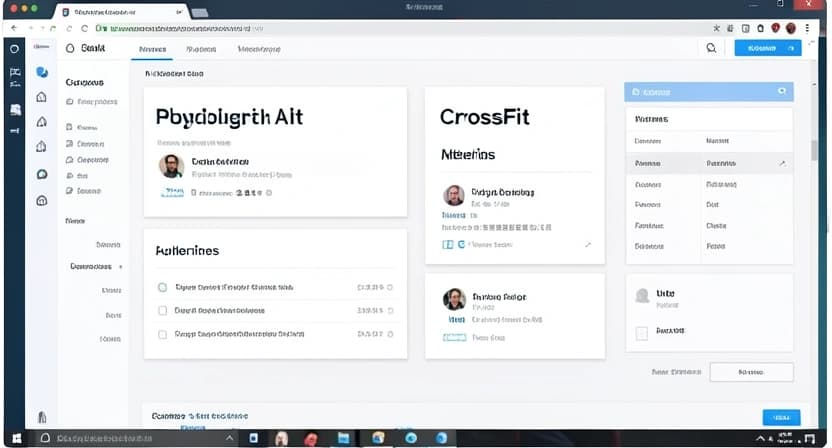832x448 pixels.
Task: Click the eye icon in blue panel header
Action: pyautogui.click(x=781, y=91)
